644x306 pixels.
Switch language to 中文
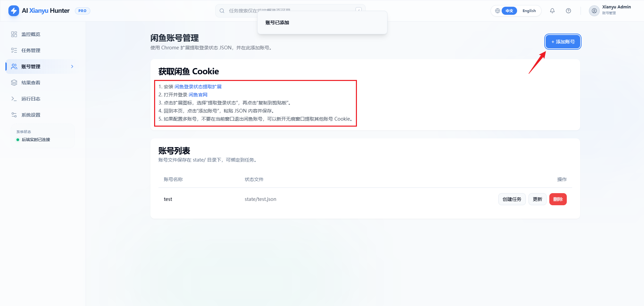pyautogui.click(x=509, y=11)
